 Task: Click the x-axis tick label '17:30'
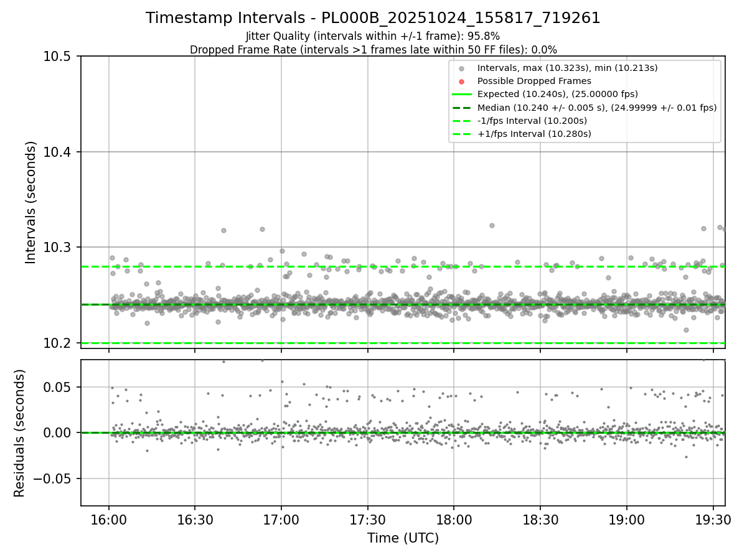coord(367,520)
